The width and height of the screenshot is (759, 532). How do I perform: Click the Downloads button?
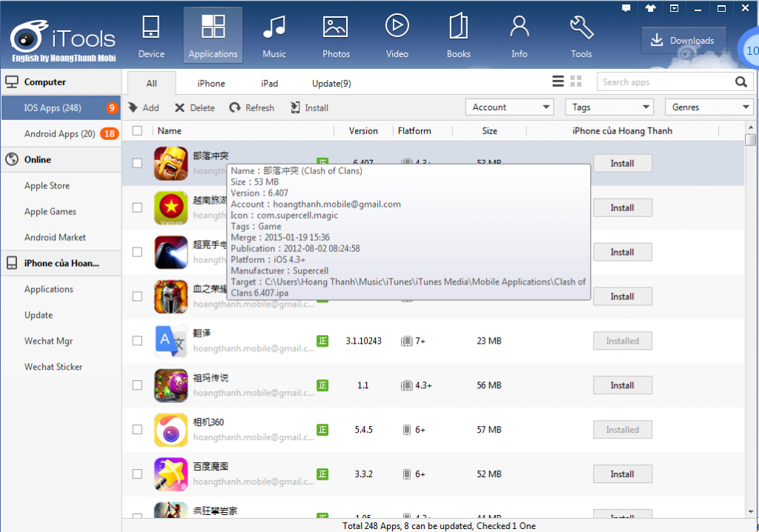click(683, 40)
